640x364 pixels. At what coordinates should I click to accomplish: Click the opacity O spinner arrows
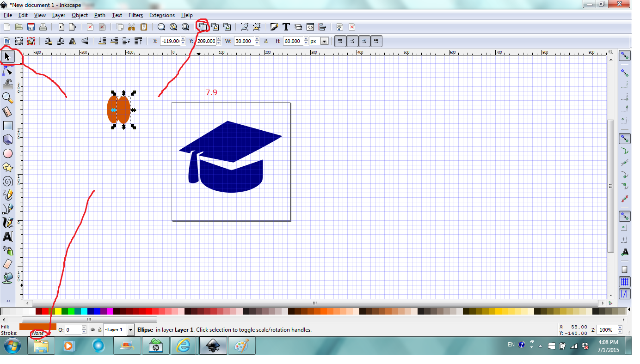[84, 330]
